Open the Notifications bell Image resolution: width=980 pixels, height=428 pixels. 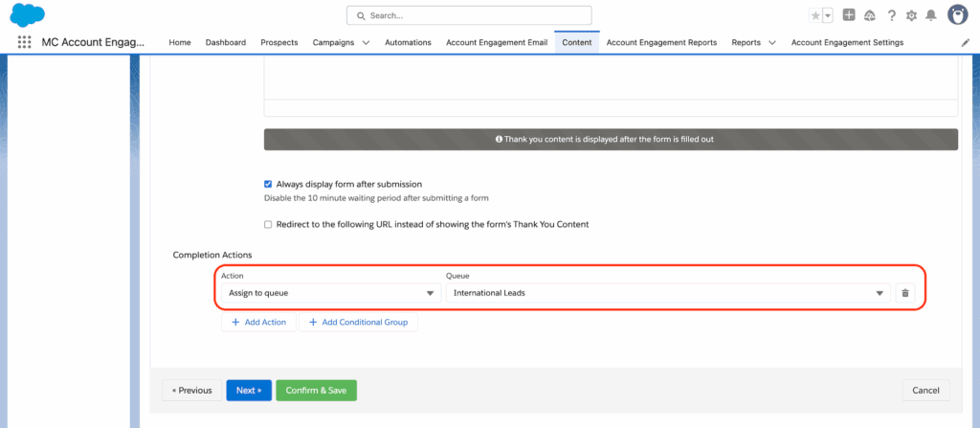point(931,15)
